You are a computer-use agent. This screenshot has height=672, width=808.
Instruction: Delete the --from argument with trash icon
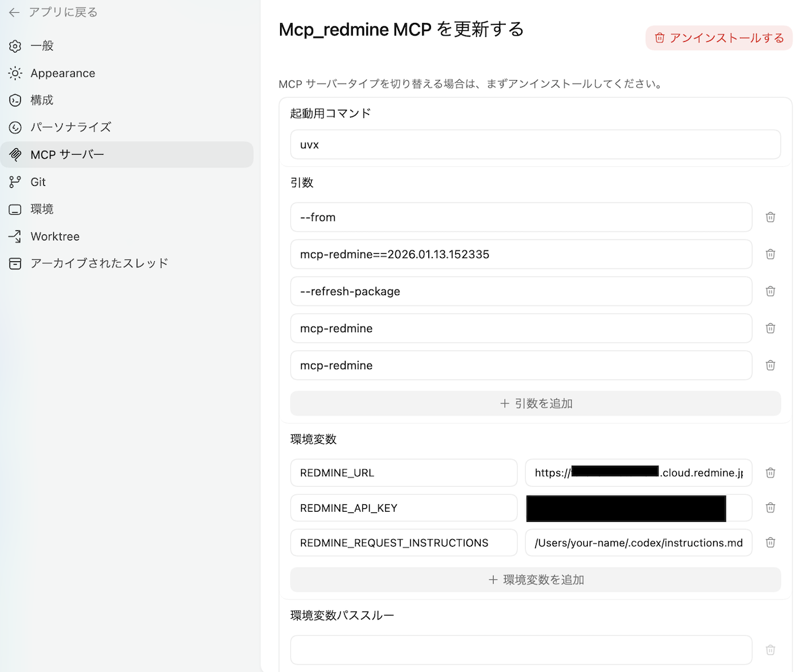pyautogui.click(x=770, y=217)
